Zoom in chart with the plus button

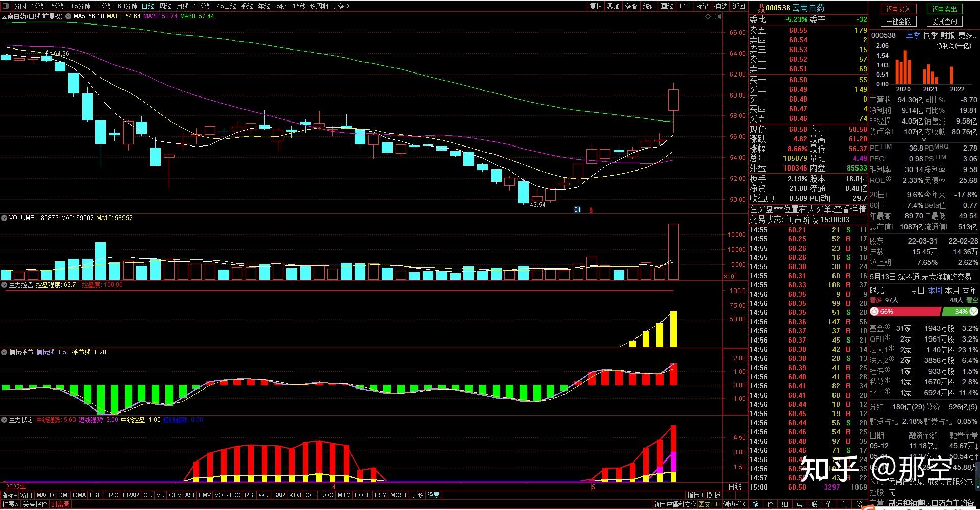coord(729,495)
